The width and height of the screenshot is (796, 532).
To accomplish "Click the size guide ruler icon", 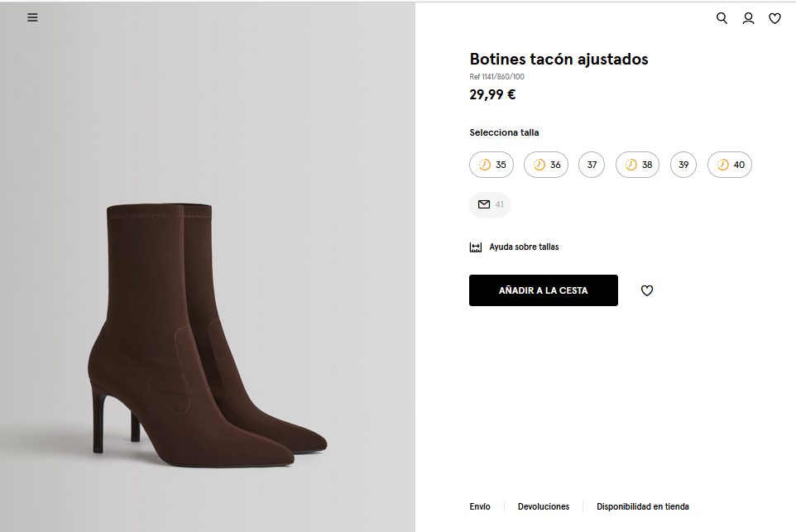I will click(476, 247).
